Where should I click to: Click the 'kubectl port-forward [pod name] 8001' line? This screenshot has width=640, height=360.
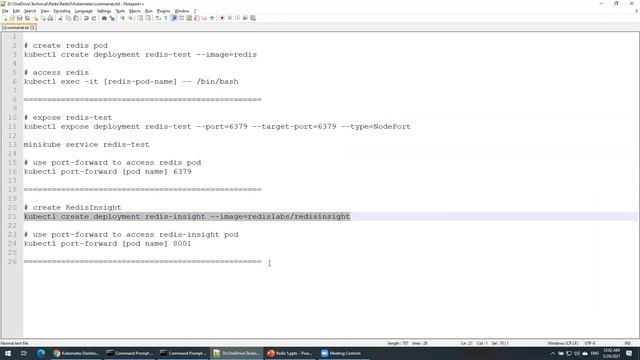[x=107, y=244]
